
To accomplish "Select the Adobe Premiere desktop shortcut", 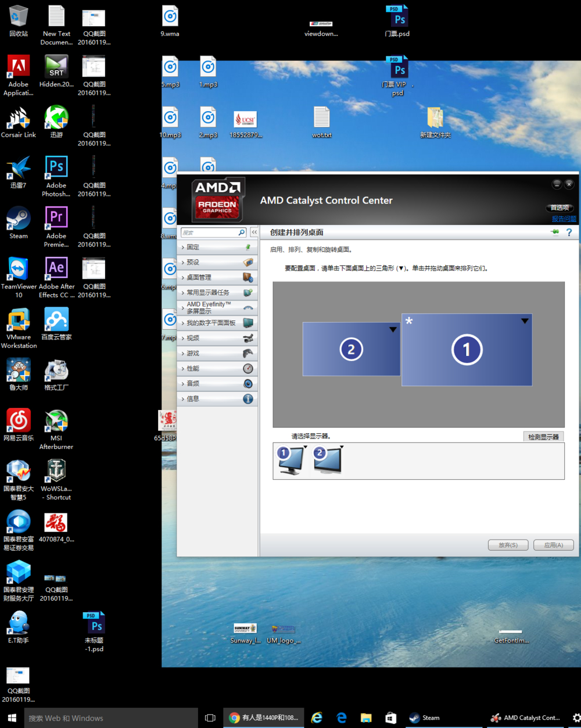I will pyautogui.click(x=56, y=227).
